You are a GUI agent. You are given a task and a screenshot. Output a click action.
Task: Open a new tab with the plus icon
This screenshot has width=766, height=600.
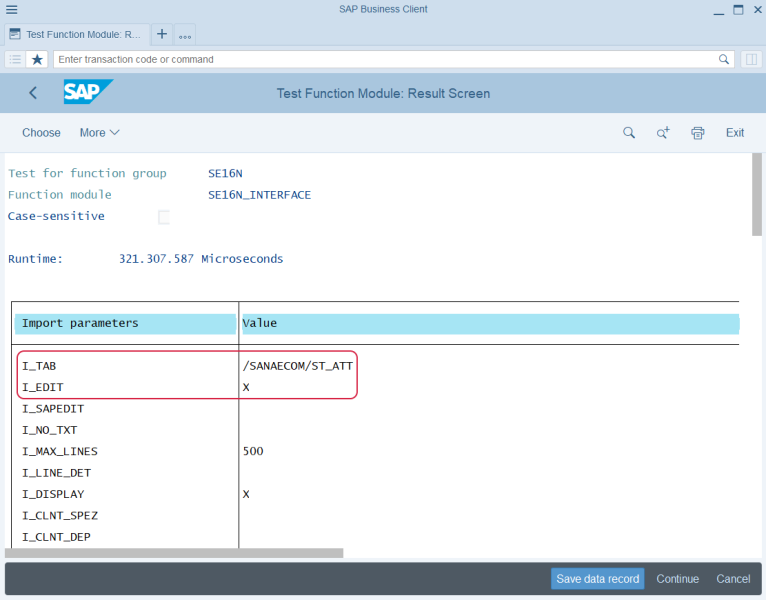click(162, 34)
